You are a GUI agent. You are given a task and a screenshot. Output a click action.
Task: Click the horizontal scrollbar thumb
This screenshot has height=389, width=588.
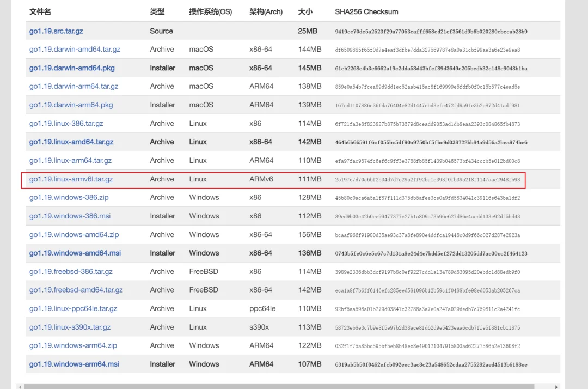pyautogui.click(x=279, y=386)
